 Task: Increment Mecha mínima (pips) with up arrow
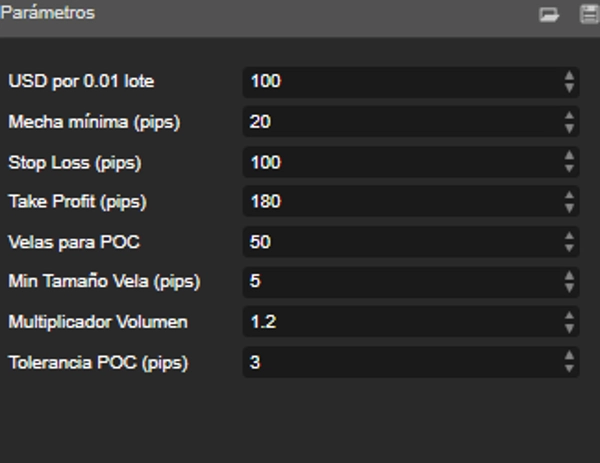coord(569,116)
